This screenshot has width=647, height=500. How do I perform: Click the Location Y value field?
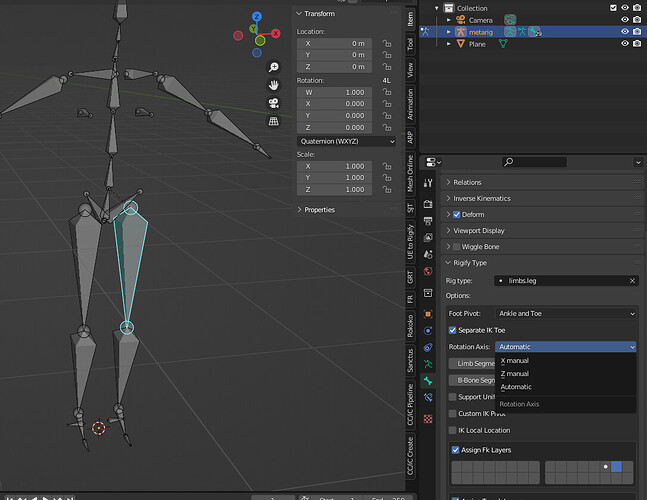[x=334, y=55]
